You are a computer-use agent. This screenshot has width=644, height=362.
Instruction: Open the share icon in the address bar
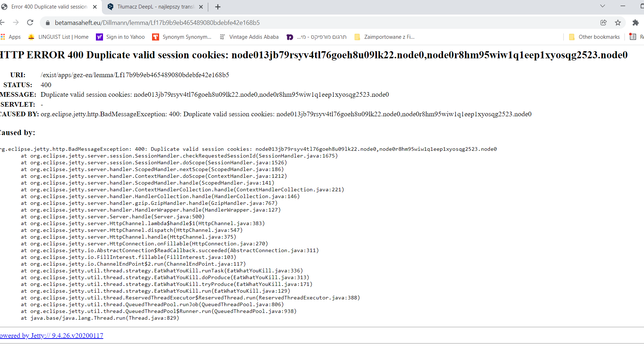pyautogui.click(x=604, y=22)
